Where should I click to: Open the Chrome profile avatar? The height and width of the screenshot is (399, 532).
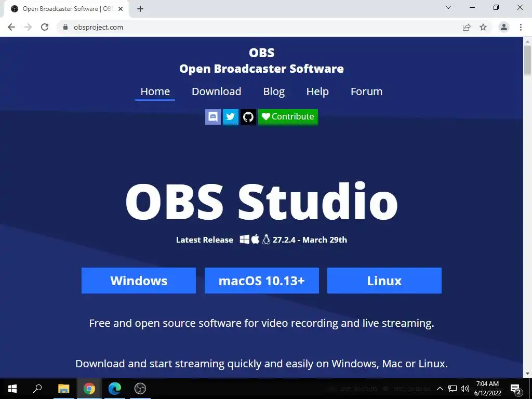(x=504, y=27)
